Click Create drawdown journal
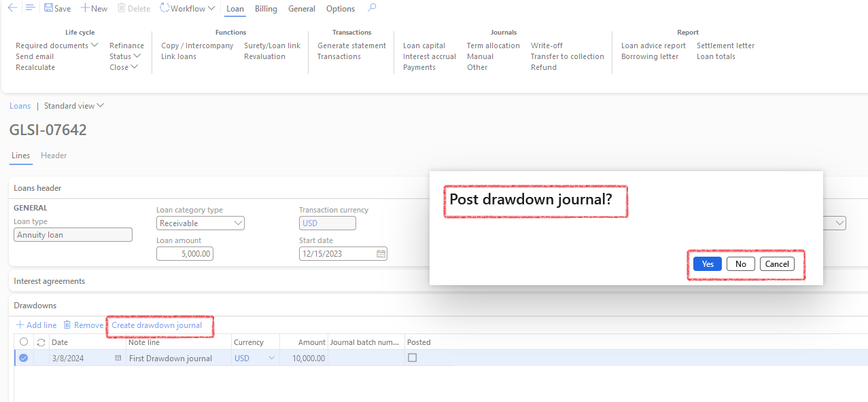868x402 pixels. click(157, 325)
